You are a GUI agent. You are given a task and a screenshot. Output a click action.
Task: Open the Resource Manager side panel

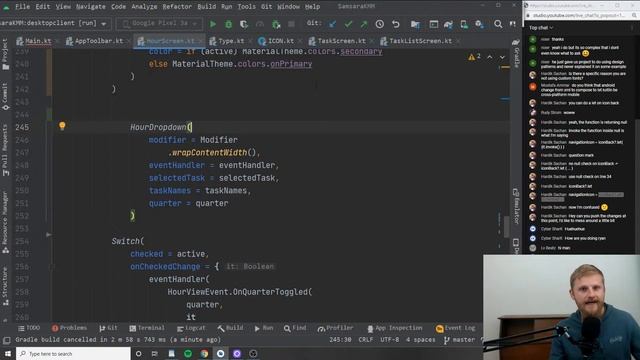tap(5, 222)
